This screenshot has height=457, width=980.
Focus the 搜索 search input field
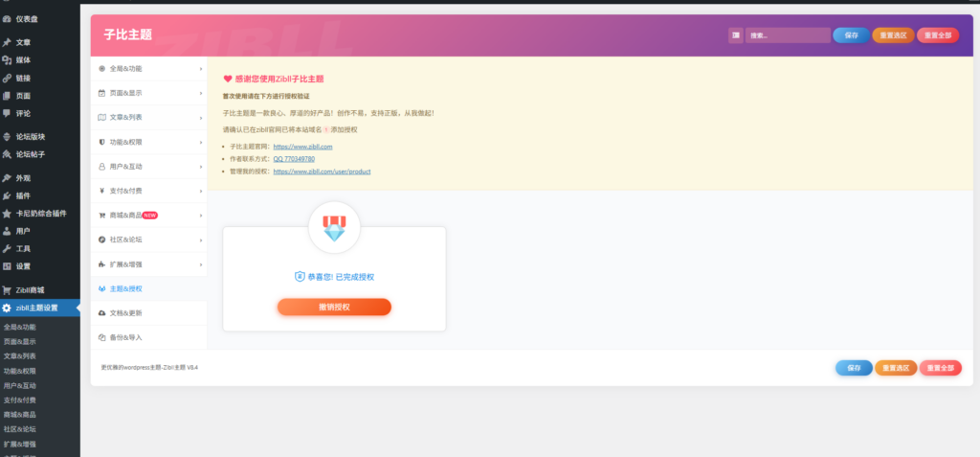point(789,35)
